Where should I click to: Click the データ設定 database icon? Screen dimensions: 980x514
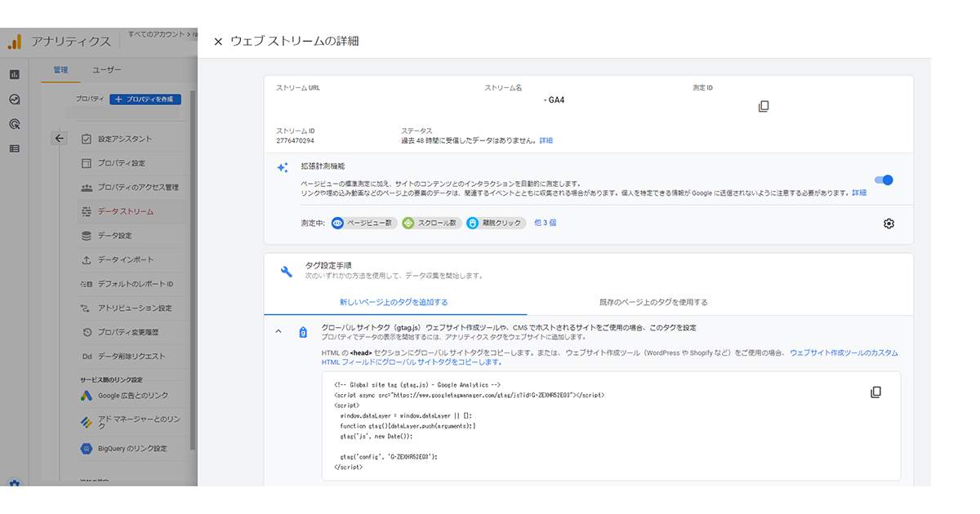[87, 236]
